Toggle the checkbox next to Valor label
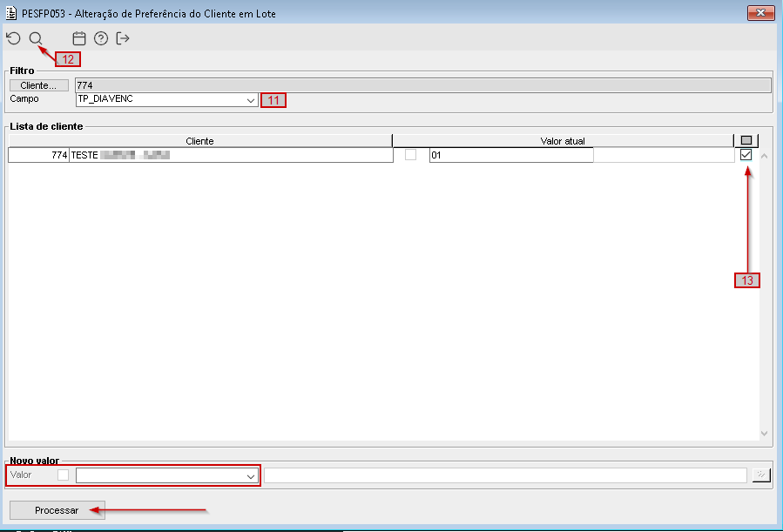 tap(63, 475)
